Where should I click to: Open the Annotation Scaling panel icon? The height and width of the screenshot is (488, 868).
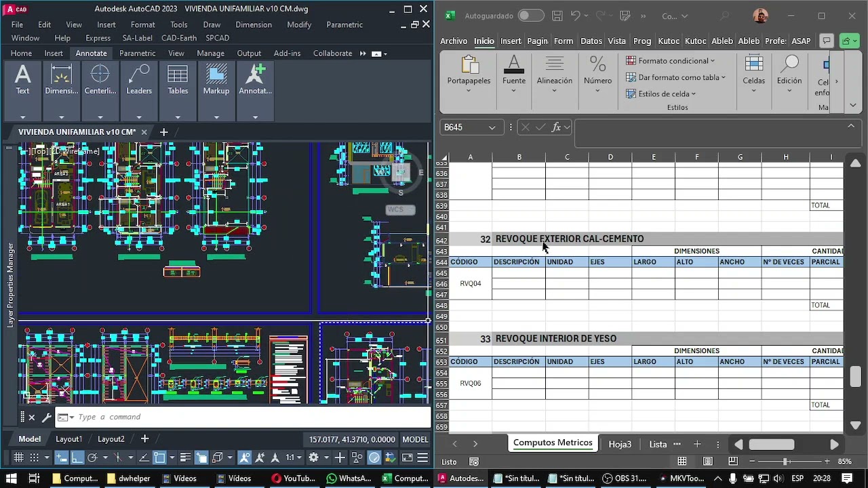(x=255, y=80)
